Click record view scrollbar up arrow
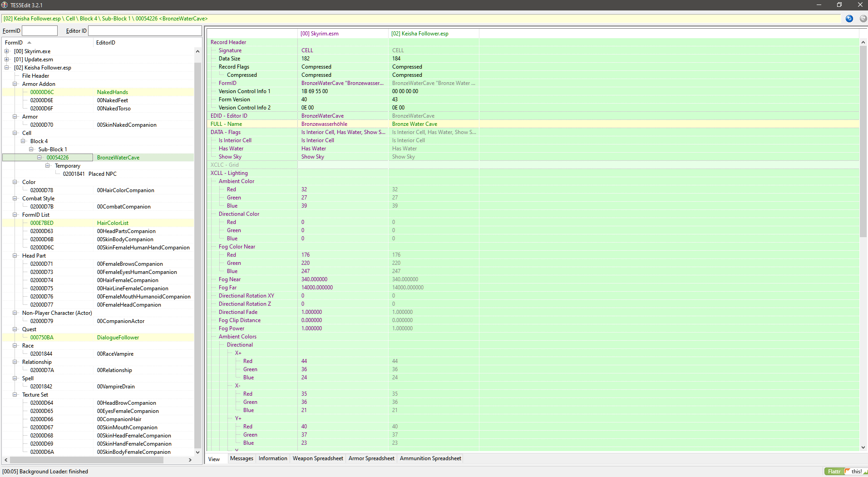Viewport: 868px width, 477px height. coord(863,42)
